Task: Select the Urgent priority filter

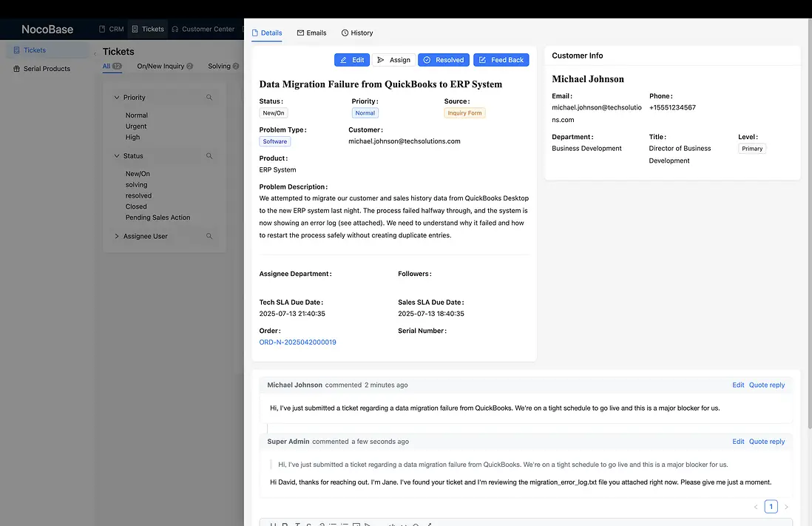Action: coord(136,126)
